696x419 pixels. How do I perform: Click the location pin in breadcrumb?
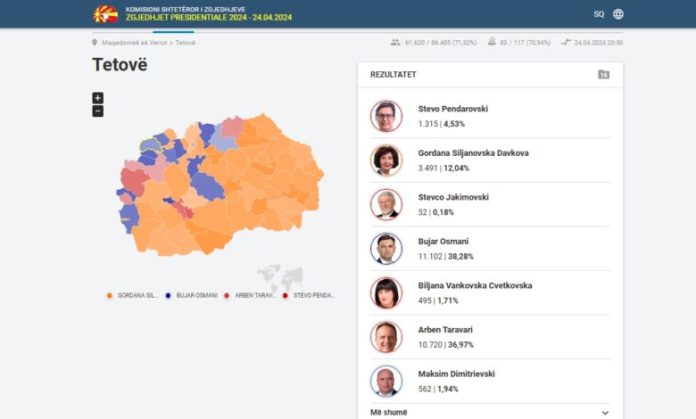[94, 43]
